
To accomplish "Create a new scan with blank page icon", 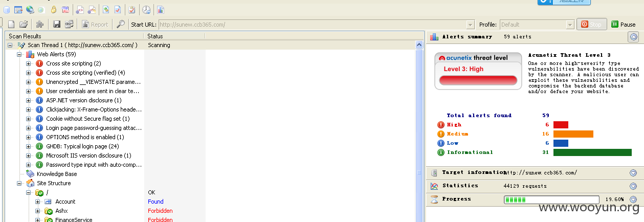I will click(x=11, y=24).
